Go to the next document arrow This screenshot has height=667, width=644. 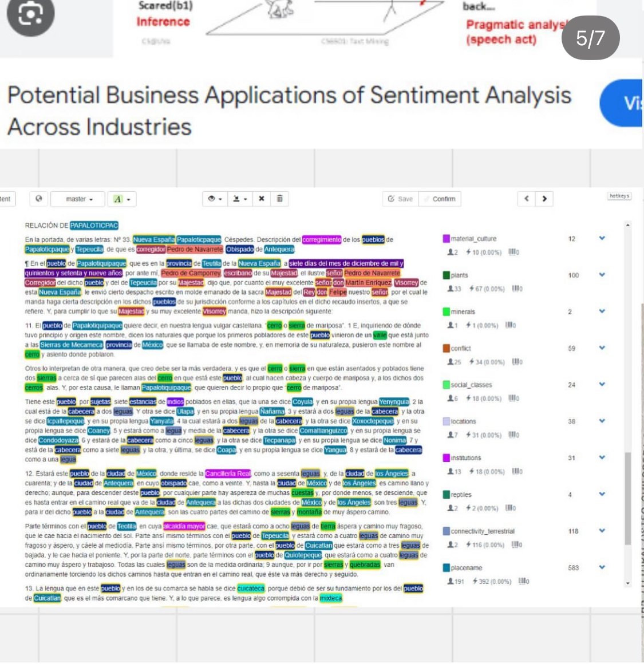click(x=544, y=199)
